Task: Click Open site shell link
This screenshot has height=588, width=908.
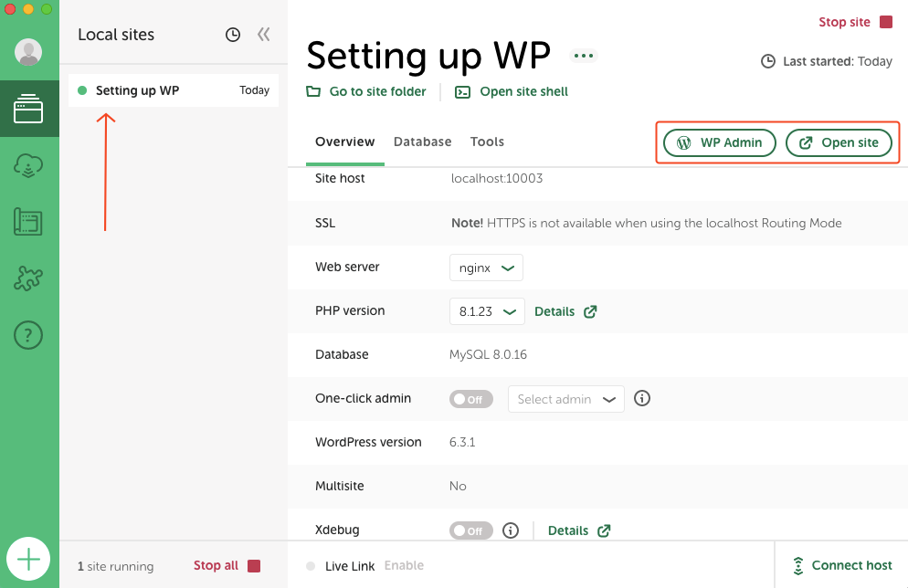Action: (524, 91)
